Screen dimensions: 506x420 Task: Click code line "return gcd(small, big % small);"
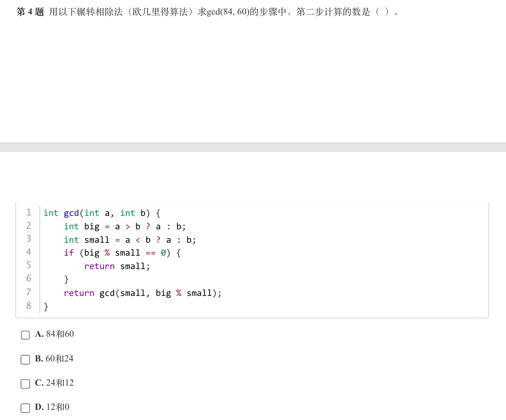(x=143, y=293)
